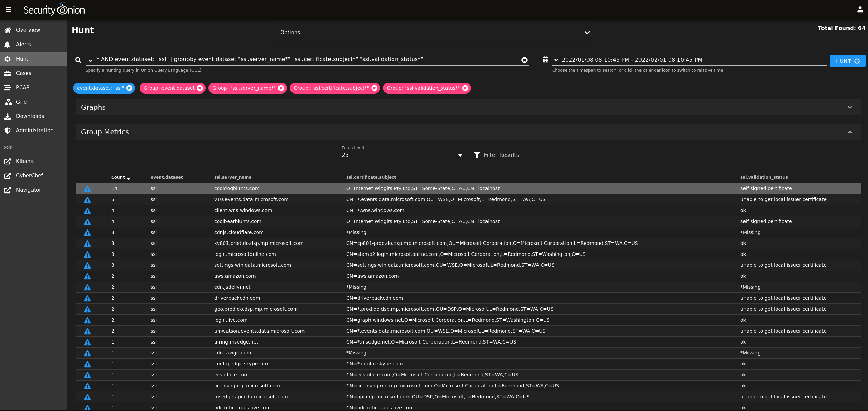Click the alert icon on cdnjs.cloudflare.com row

coord(87,233)
